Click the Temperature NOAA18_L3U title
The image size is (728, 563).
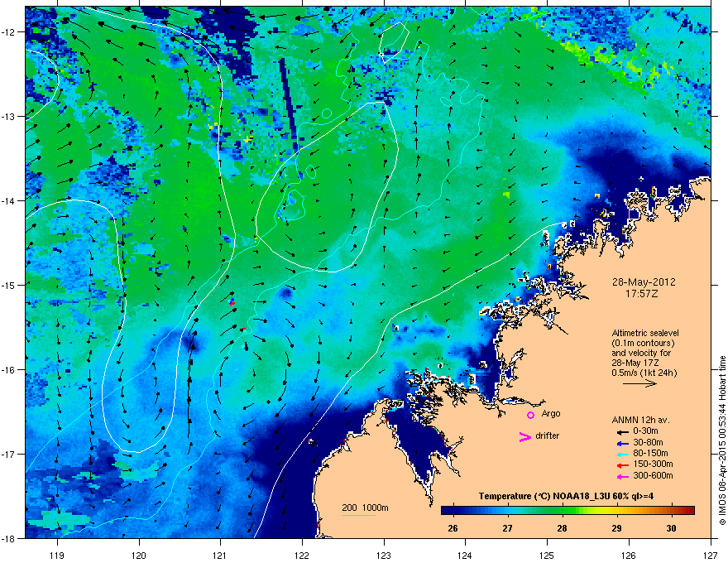tap(566, 496)
